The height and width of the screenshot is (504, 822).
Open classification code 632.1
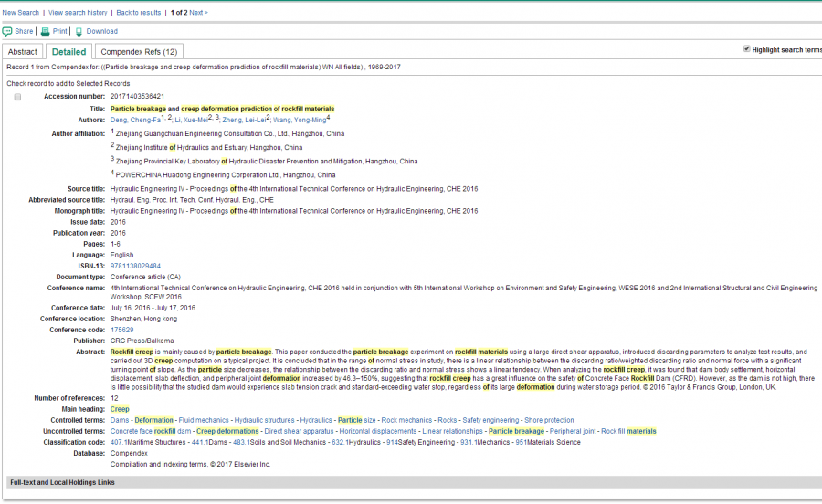tap(341, 442)
